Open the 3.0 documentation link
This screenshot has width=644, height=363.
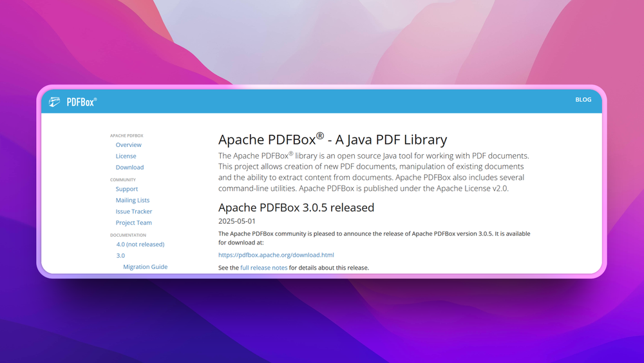(x=120, y=255)
